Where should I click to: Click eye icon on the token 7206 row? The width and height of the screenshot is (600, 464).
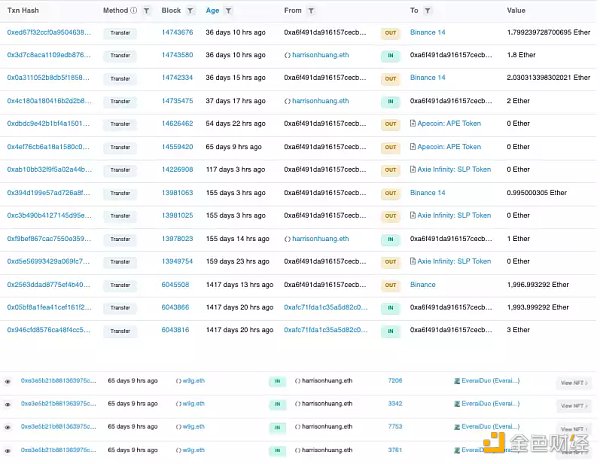click(x=7, y=381)
